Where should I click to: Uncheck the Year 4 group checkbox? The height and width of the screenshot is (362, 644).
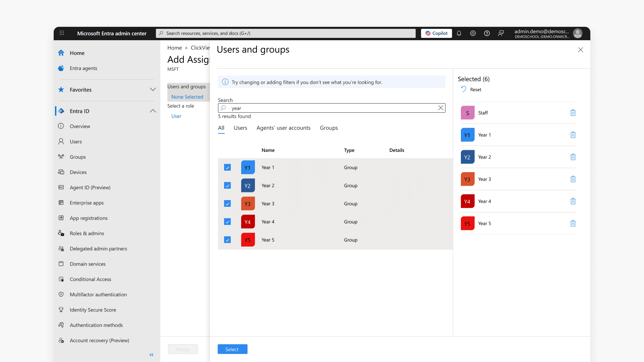point(227,222)
